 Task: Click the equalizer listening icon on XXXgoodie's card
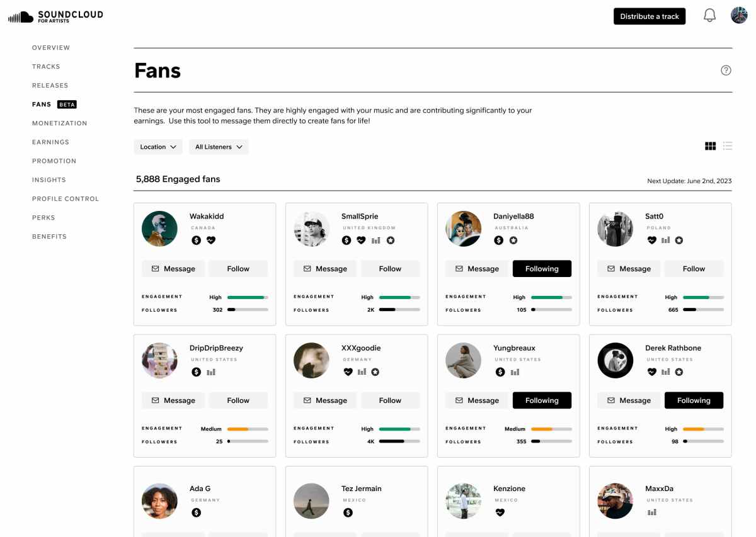(x=361, y=371)
